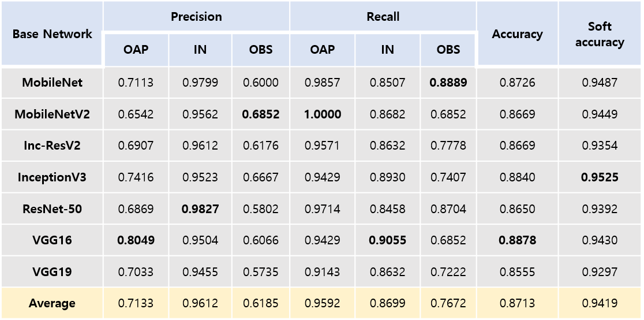Select the bold 1.0000 recall value
Viewport: 644px width, 320px height.
click(x=323, y=114)
